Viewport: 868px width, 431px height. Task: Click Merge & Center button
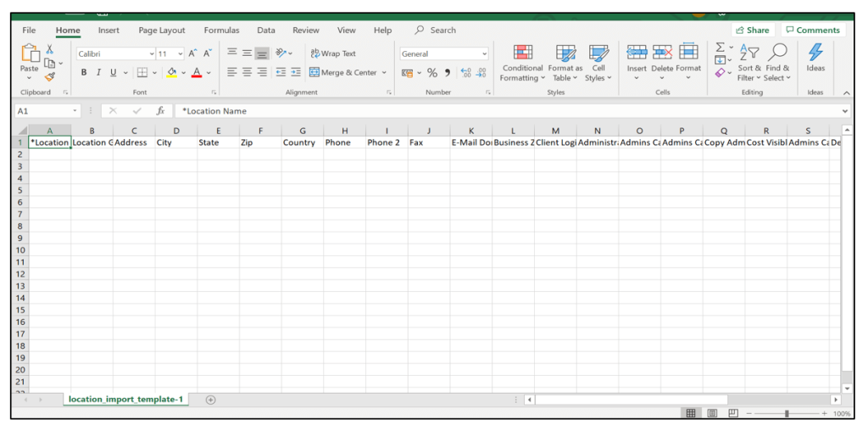[342, 73]
